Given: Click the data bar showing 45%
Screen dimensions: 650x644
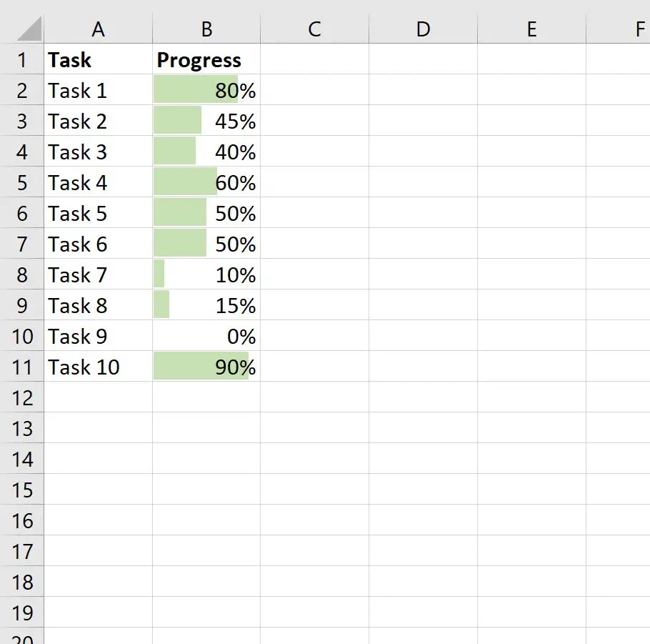Looking at the screenshot, I should (179, 121).
